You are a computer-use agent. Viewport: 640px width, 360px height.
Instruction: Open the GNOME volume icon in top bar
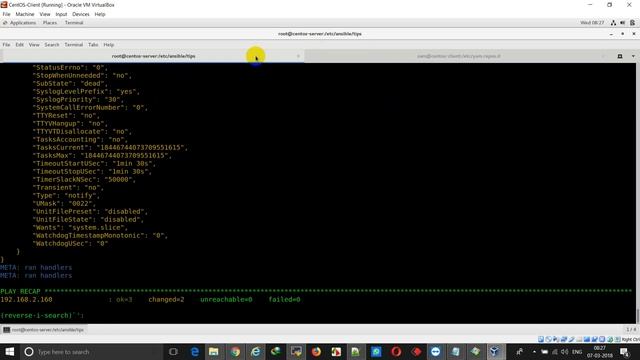tap(622, 23)
